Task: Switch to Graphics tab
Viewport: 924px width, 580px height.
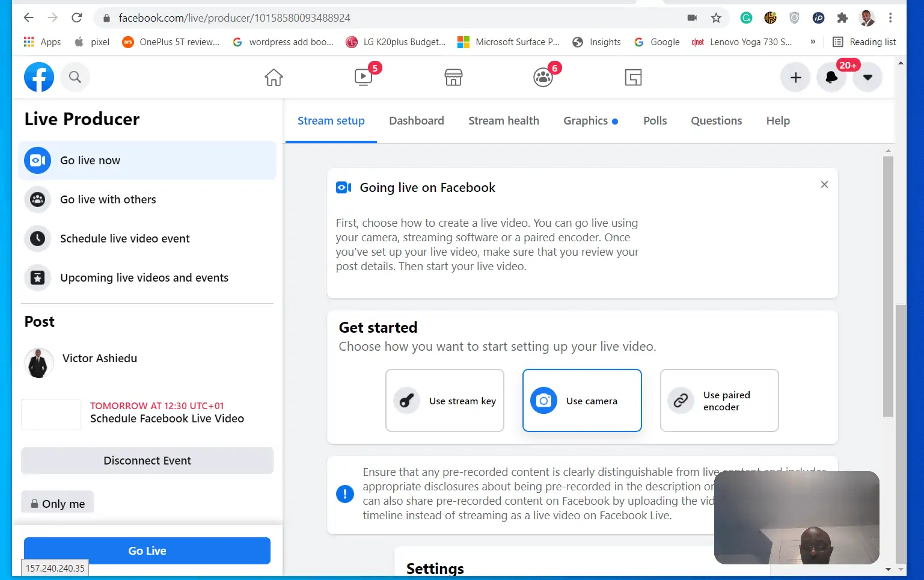Action: 590,121
